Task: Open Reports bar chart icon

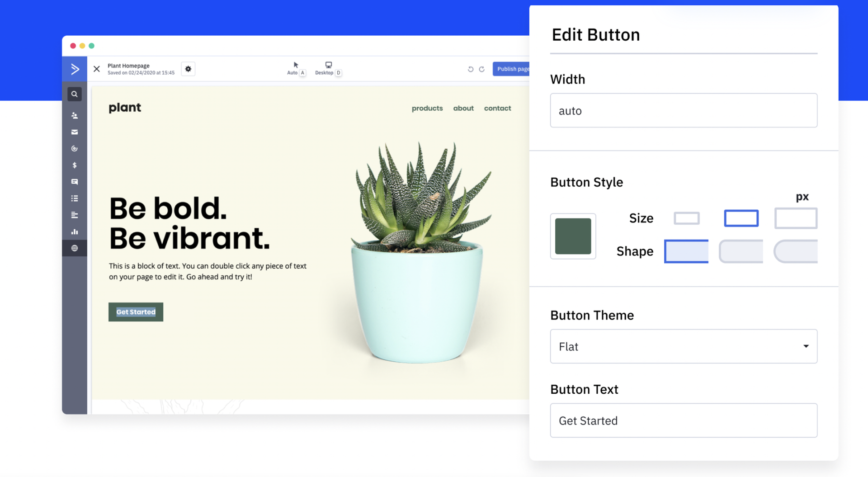Action: 75,231
